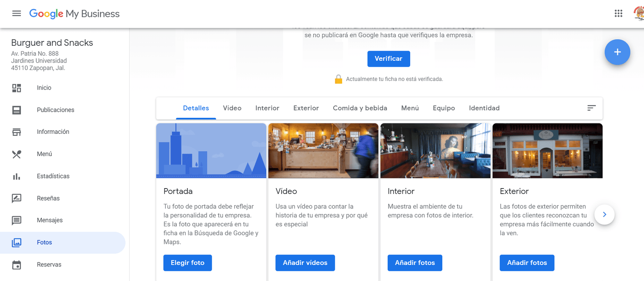Image resolution: width=644 pixels, height=281 pixels.
Task: Click the Google My Business logo
Action: pyautogui.click(x=74, y=14)
